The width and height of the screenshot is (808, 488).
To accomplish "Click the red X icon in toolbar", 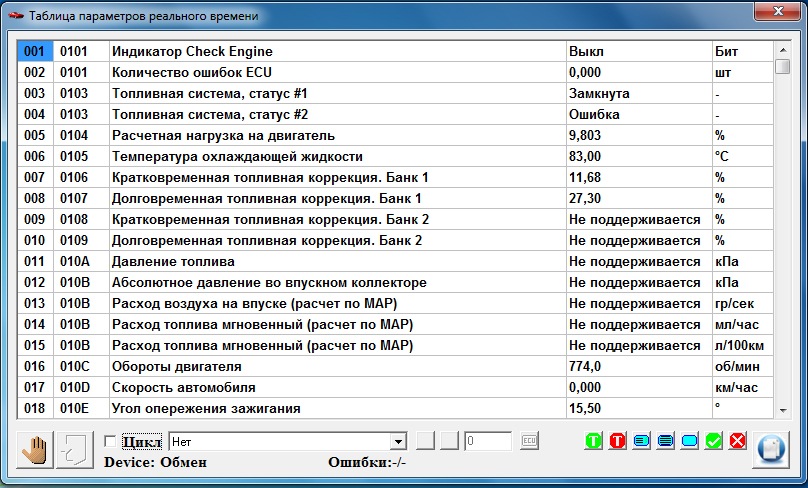I will [x=738, y=441].
